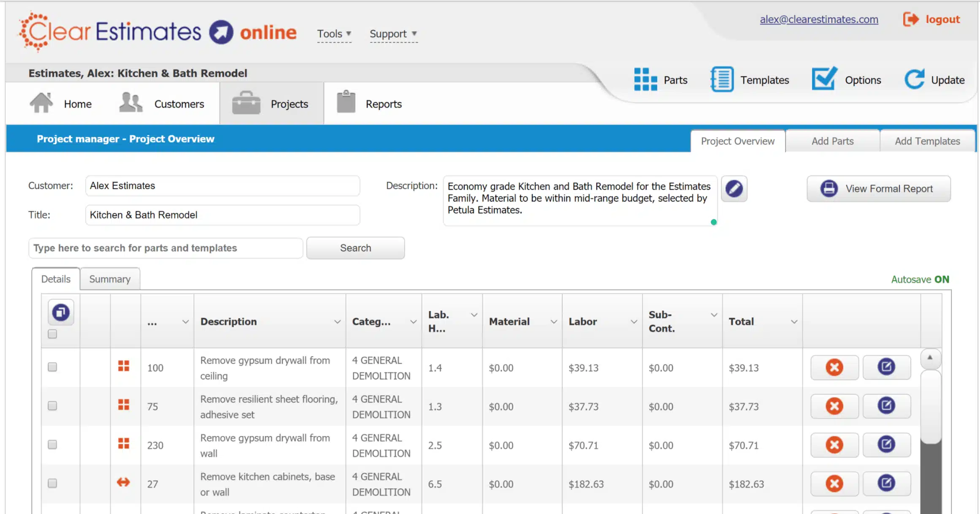Screen dimensions: 980x514
Task: Click the logout icon
Action: coord(910,19)
